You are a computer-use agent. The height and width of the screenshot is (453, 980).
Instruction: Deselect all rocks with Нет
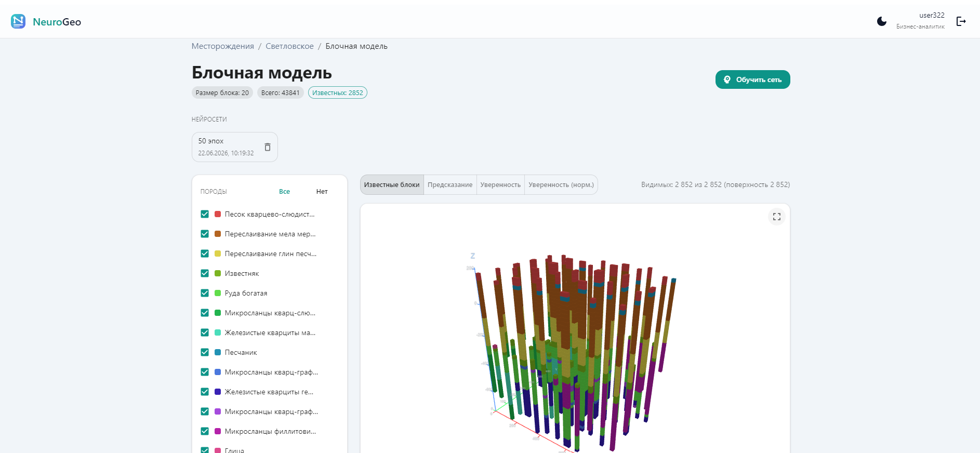[x=322, y=192]
